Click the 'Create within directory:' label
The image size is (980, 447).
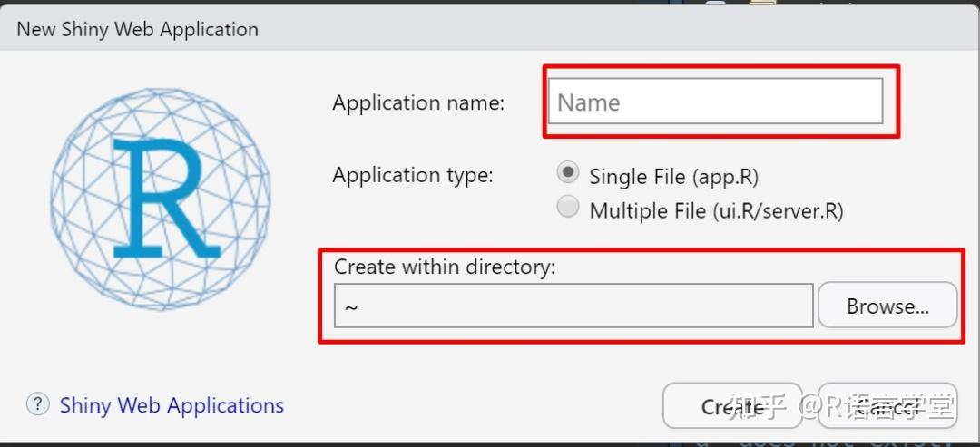(445, 267)
